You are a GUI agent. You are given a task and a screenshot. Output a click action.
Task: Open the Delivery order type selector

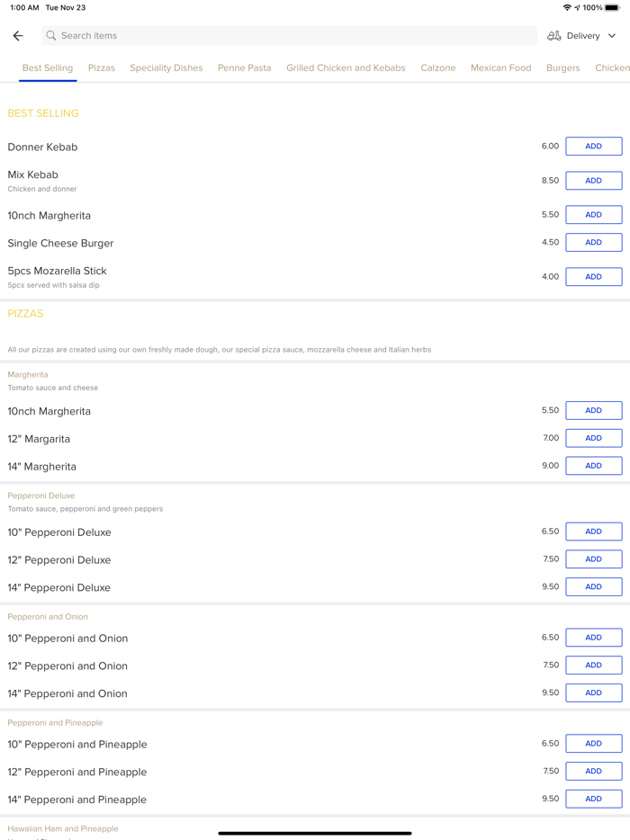(583, 36)
